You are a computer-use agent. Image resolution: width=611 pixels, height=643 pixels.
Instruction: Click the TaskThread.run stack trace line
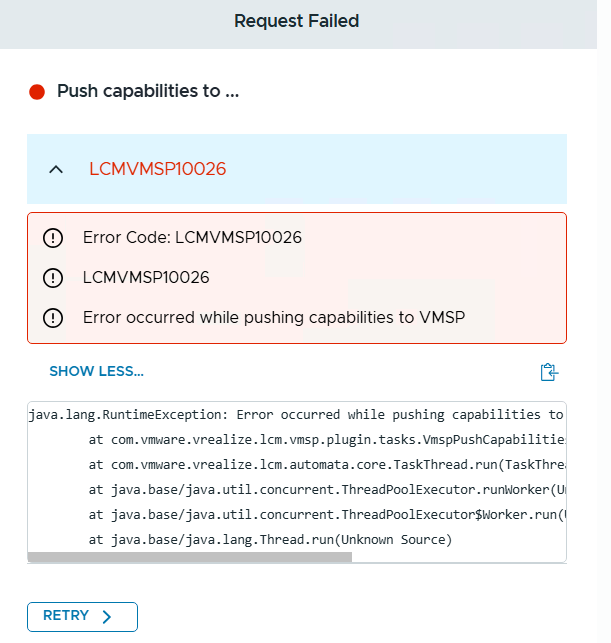click(x=326, y=465)
